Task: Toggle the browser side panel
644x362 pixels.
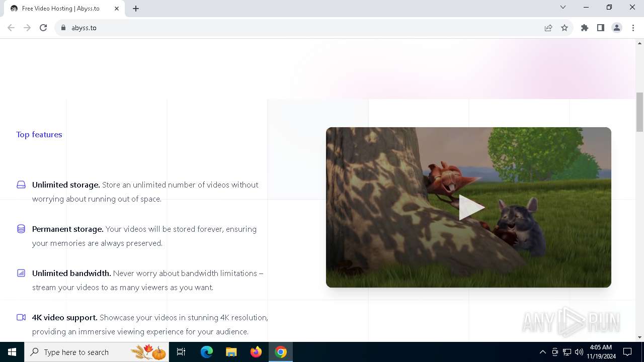Action: (601, 28)
